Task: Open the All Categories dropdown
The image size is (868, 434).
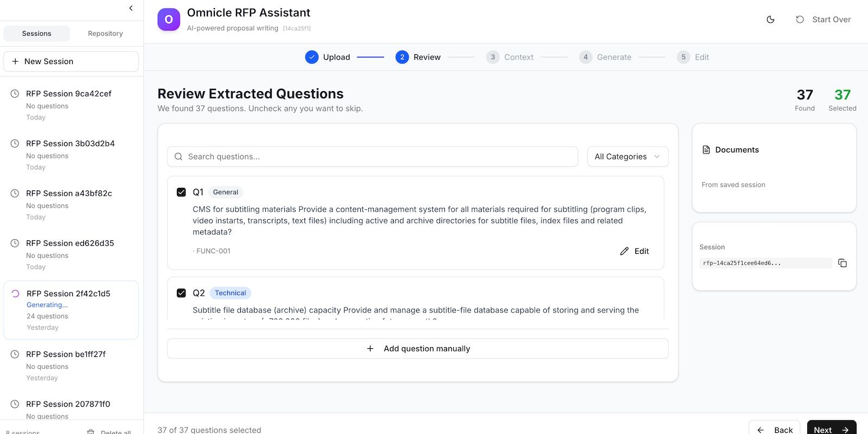Action: pos(628,157)
